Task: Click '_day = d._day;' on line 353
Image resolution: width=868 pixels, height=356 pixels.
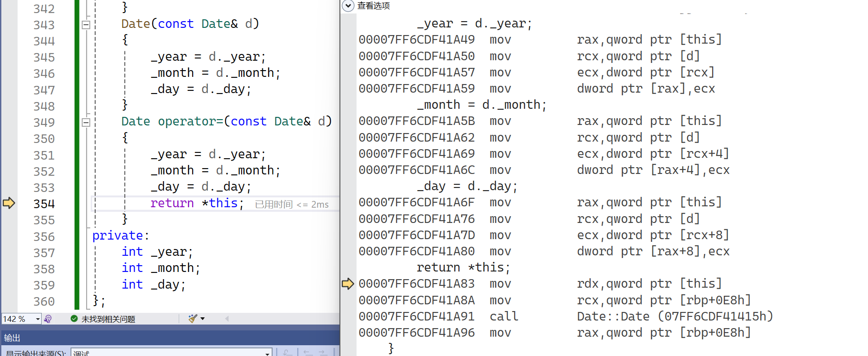Action: (201, 187)
